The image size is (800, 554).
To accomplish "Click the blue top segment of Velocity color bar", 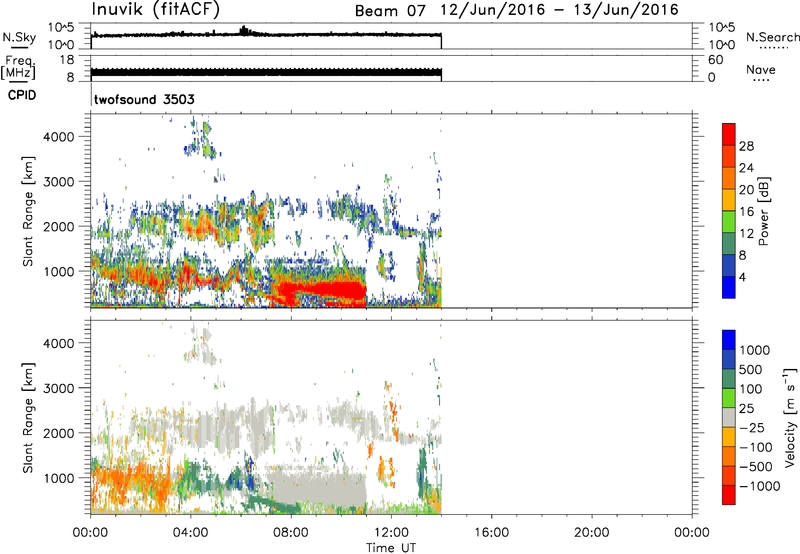I will 729,340.
